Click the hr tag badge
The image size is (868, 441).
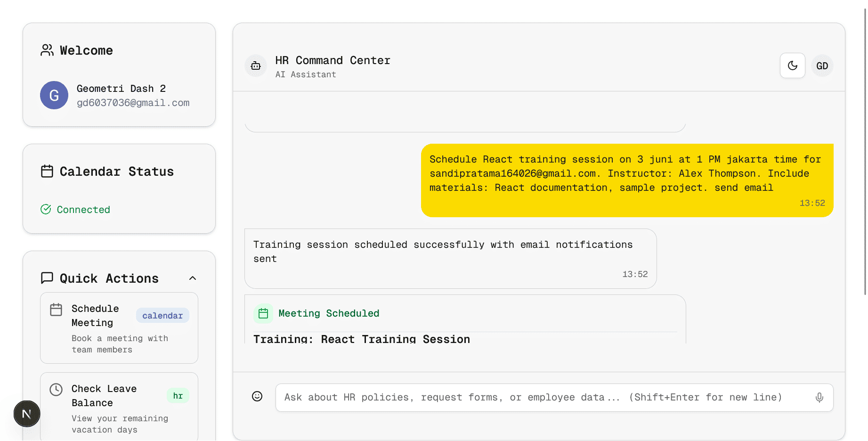point(178,396)
